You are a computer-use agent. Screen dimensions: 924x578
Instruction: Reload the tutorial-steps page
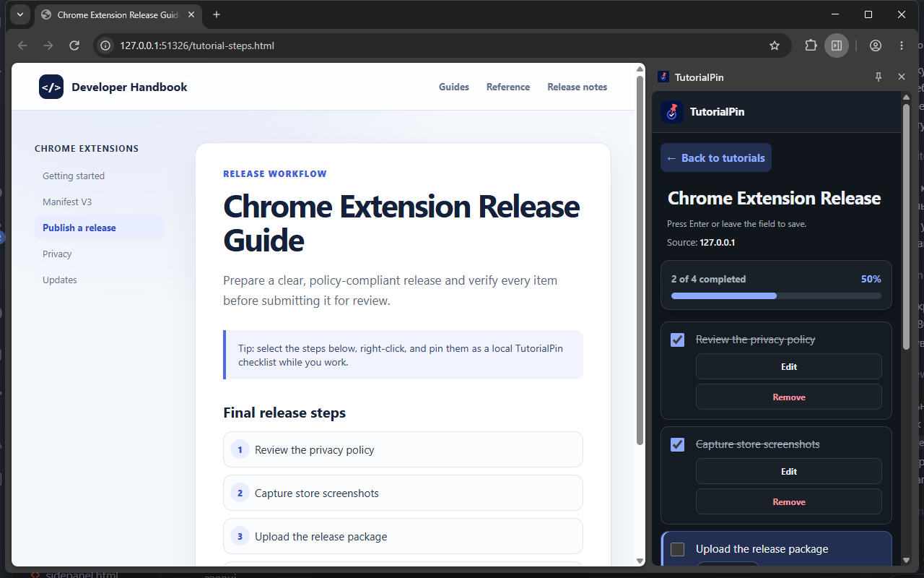74,46
